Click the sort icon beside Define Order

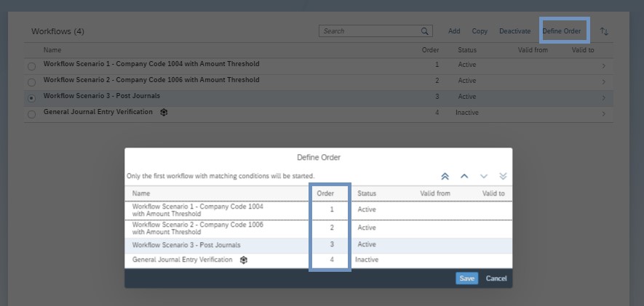tap(604, 31)
